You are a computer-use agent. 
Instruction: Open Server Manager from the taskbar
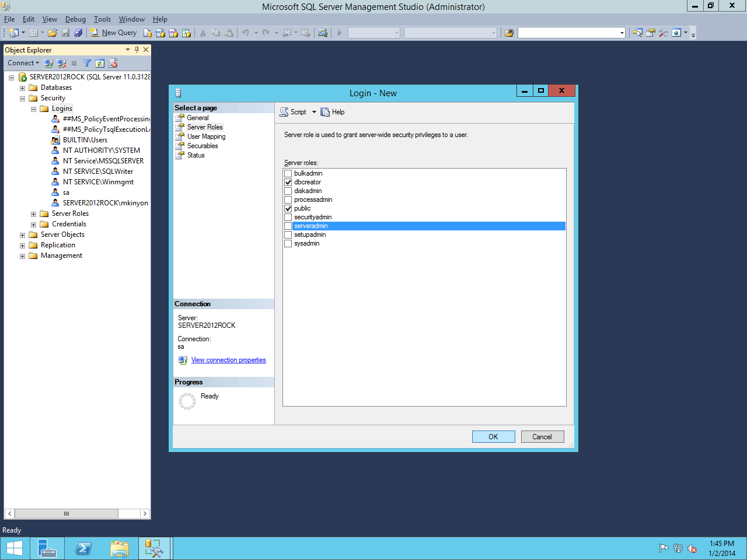[47, 548]
